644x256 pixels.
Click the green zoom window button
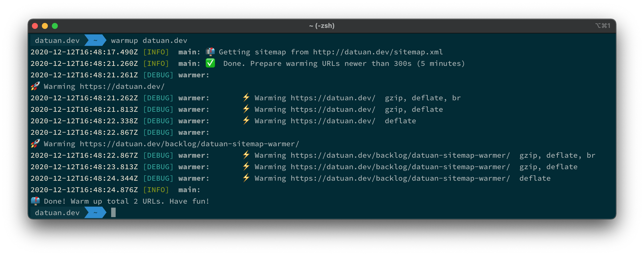point(55,26)
